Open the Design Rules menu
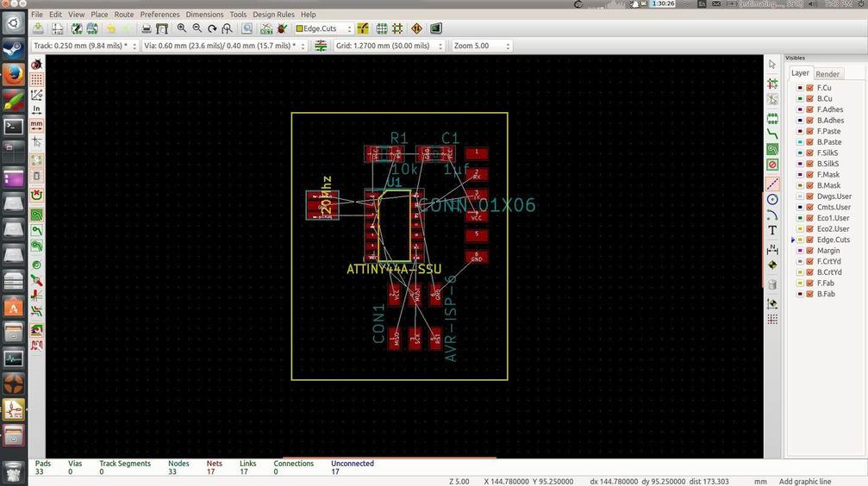The image size is (868, 486). point(273,15)
